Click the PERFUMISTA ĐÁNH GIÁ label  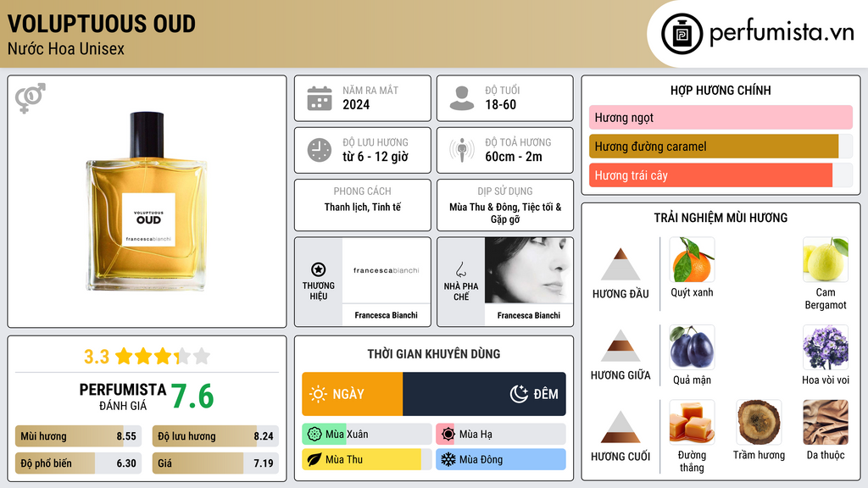(123, 396)
